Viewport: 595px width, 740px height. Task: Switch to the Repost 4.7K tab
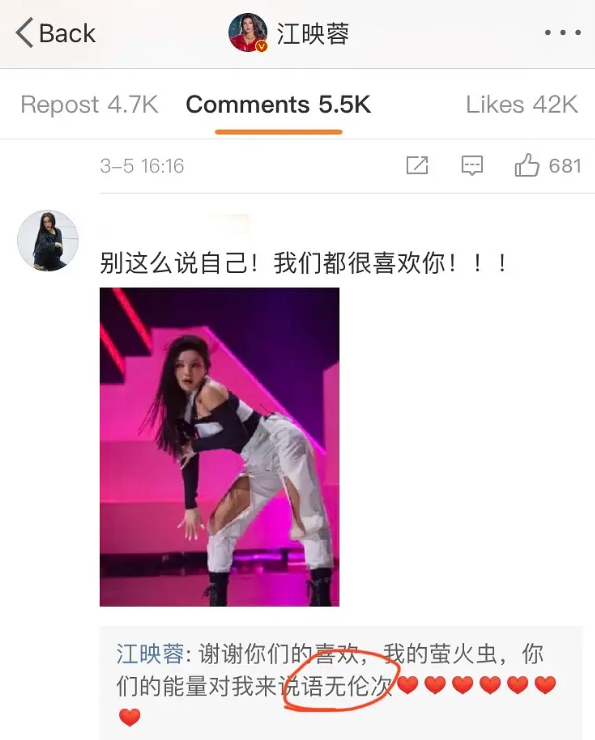pyautogui.click(x=90, y=104)
